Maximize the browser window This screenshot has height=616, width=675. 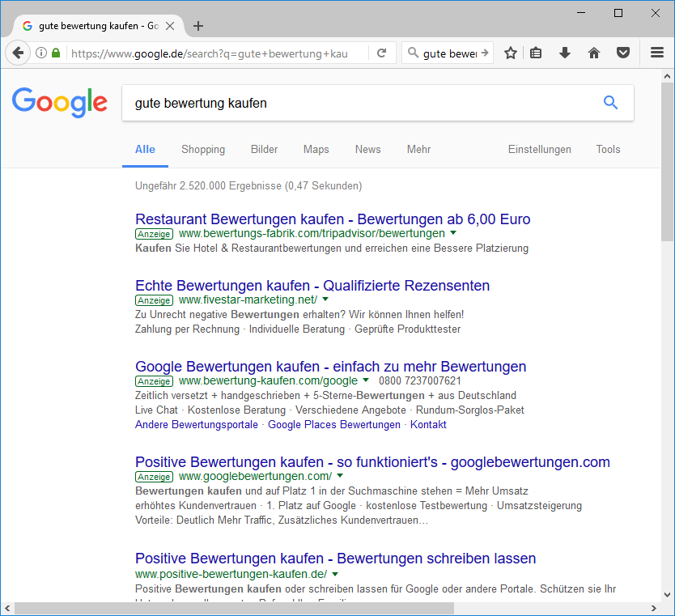618,13
